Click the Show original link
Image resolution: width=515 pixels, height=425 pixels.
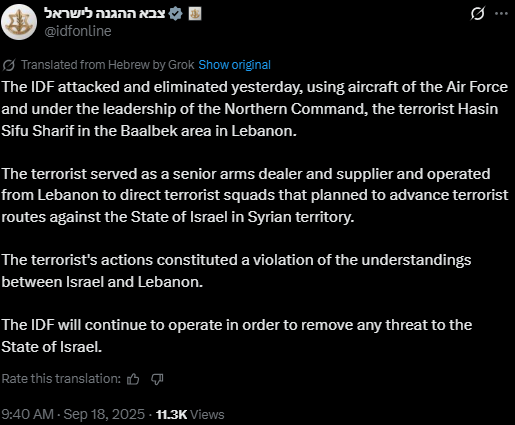point(235,65)
